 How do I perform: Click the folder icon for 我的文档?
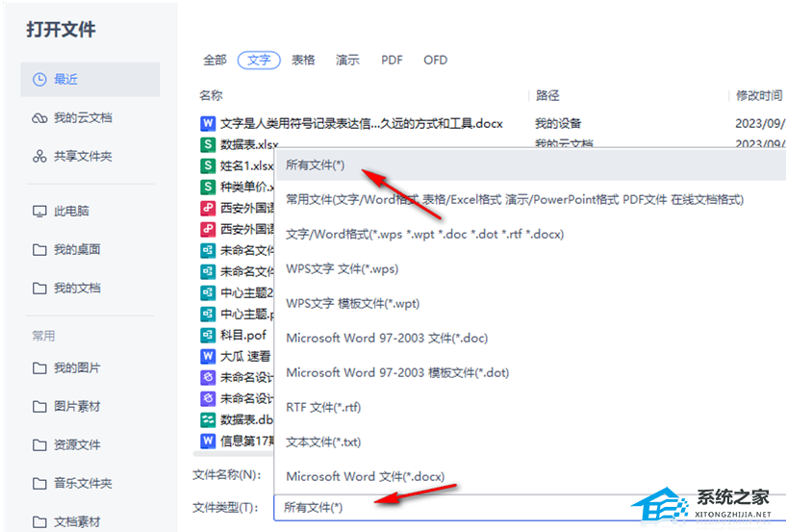(x=39, y=289)
